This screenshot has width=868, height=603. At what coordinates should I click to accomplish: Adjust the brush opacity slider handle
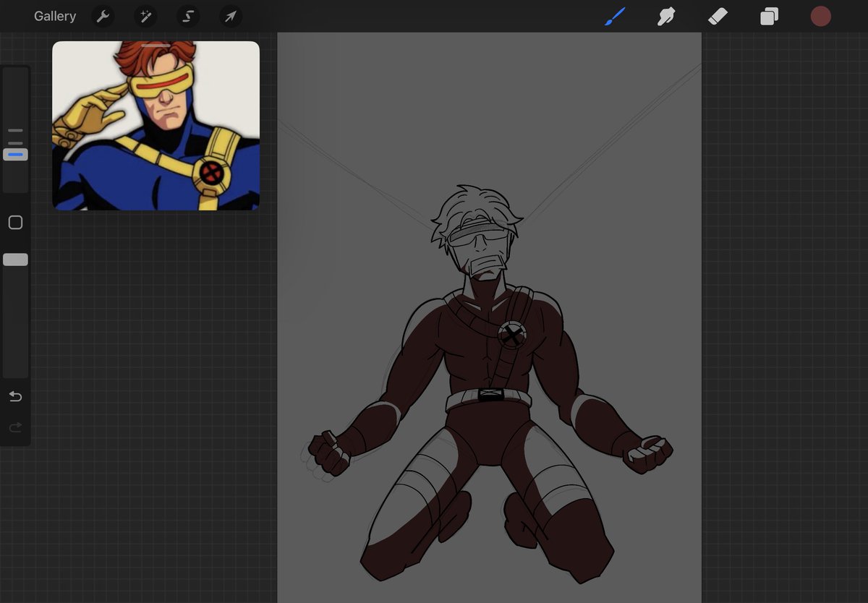[x=15, y=260]
